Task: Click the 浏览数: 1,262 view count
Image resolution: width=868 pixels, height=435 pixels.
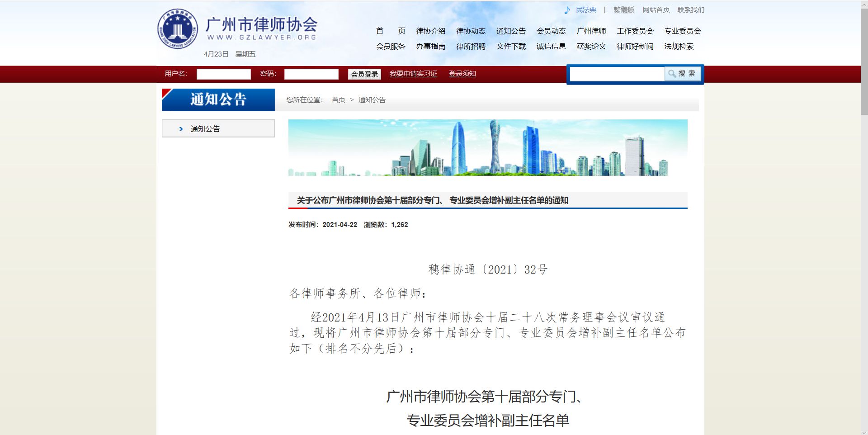Action: [386, 225]
